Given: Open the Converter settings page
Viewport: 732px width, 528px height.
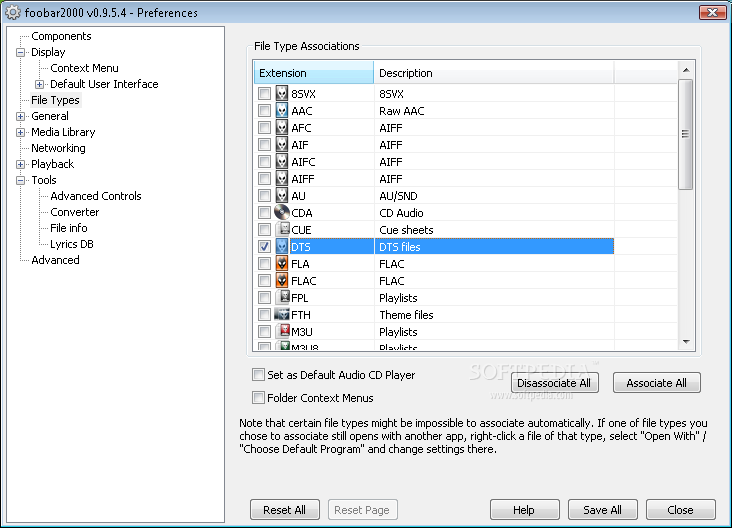Looking at the screenshot, I should [x=75, y=212].
